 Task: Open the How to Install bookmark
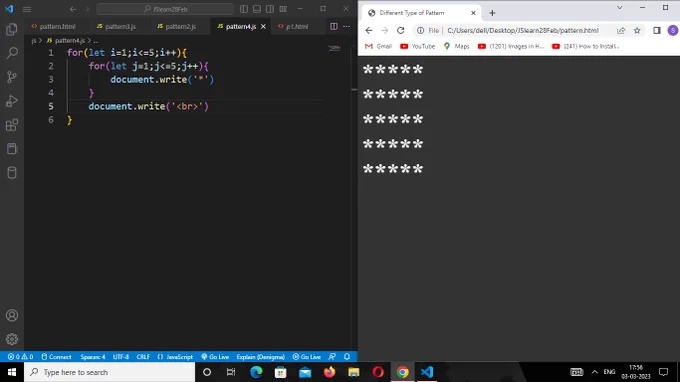pyautogui.click(x=585, y=46)
